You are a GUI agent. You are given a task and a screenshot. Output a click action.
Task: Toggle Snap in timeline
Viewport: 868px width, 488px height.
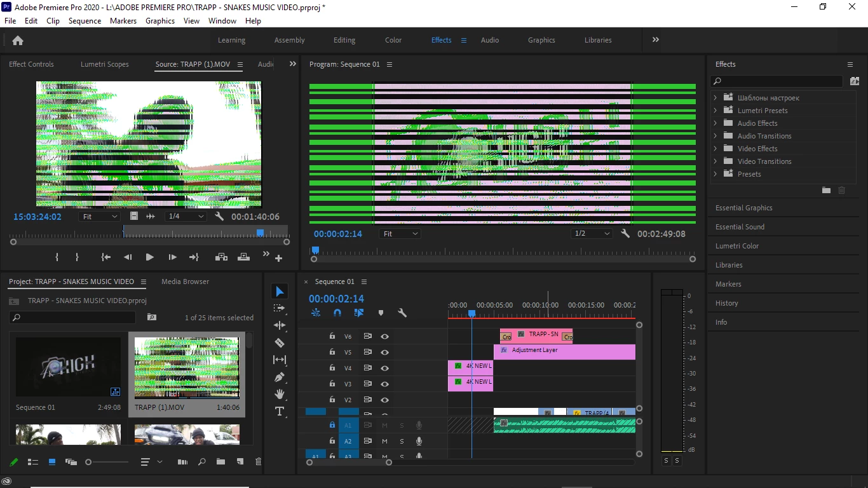tap(337, 313)
